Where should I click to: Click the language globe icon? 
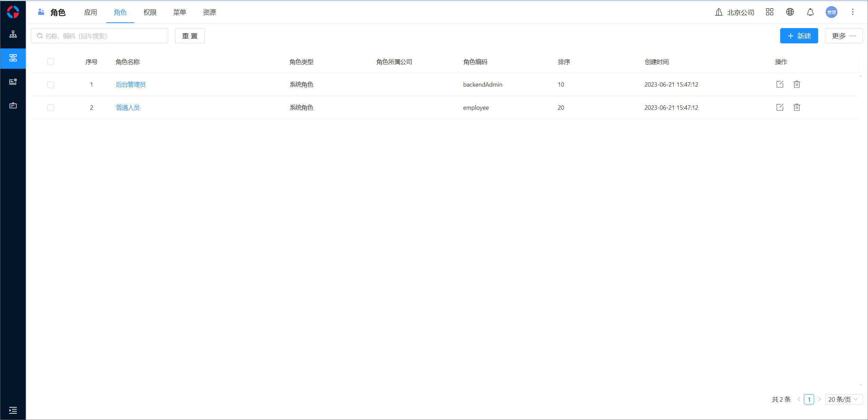tap(790, 12)
